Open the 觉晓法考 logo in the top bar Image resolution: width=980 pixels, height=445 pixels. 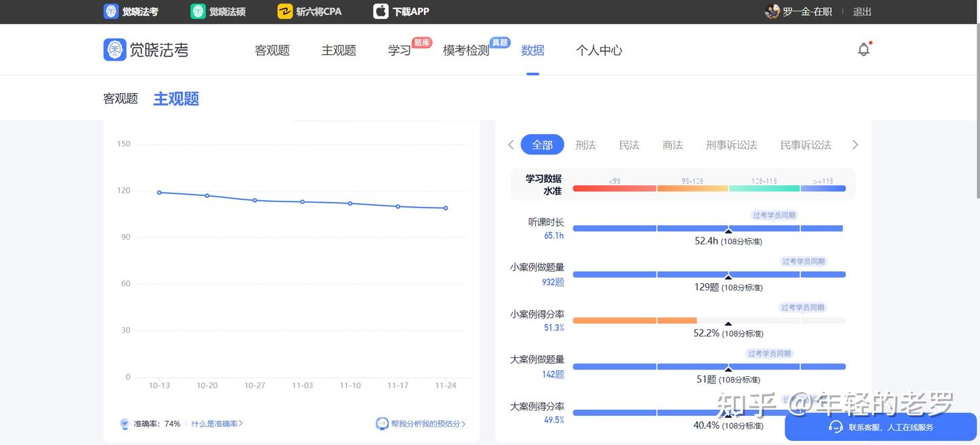[x=131, y=12]
